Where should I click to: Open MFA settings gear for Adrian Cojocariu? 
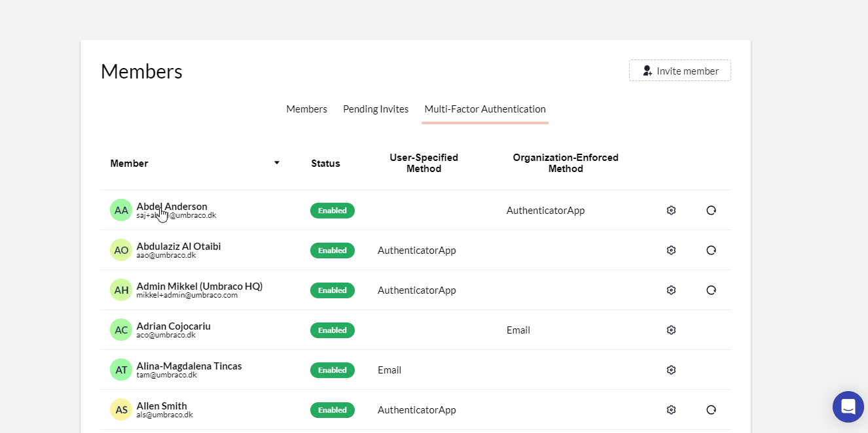(x=671, y=330)
